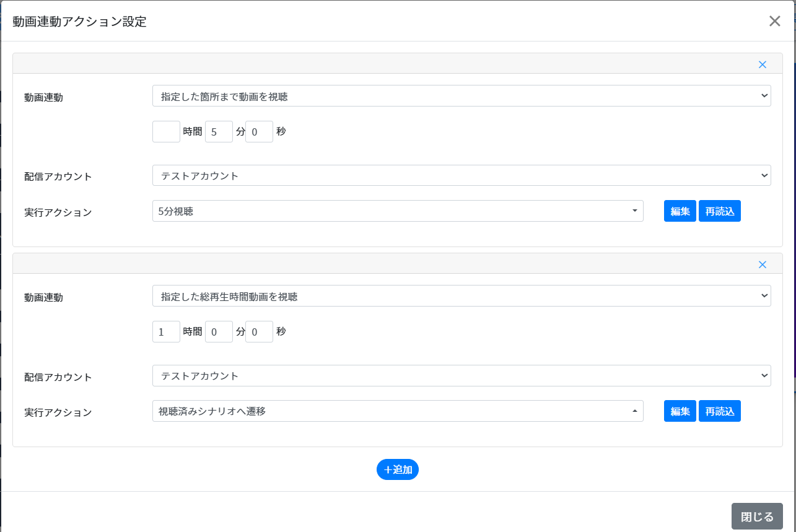Screen dimensions: 796x532
Task: Remove the second action card via blue X
Action: click(763, 264)
